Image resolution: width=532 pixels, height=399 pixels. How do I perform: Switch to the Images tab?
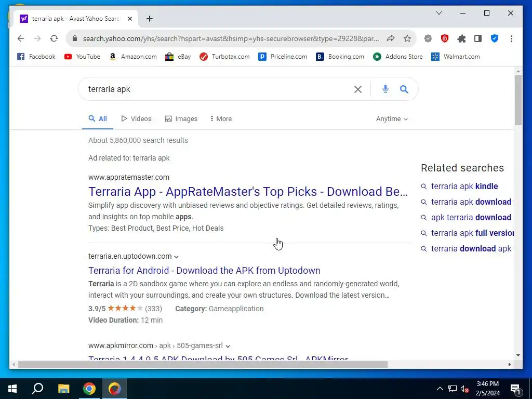[x=181, y=119]
